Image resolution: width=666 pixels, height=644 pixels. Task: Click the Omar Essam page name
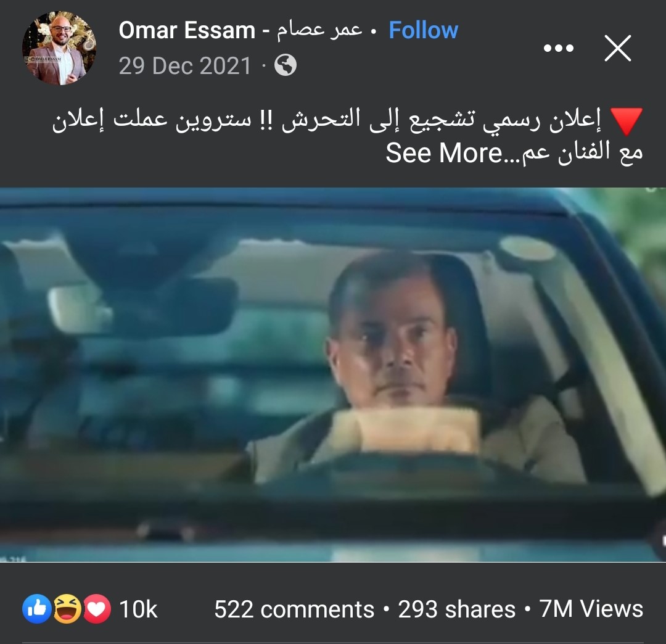187,30
